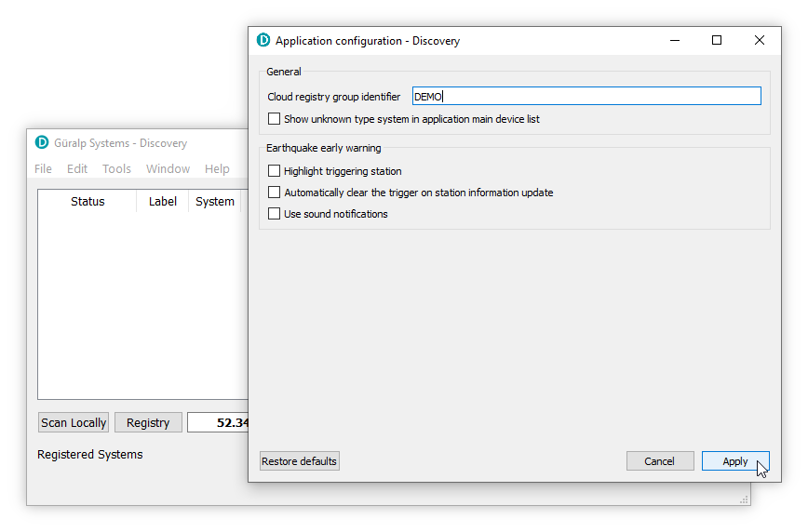Click Discovery logo icon in configuration title bar
Screen dimensions: 808x532
coord(263,40)
